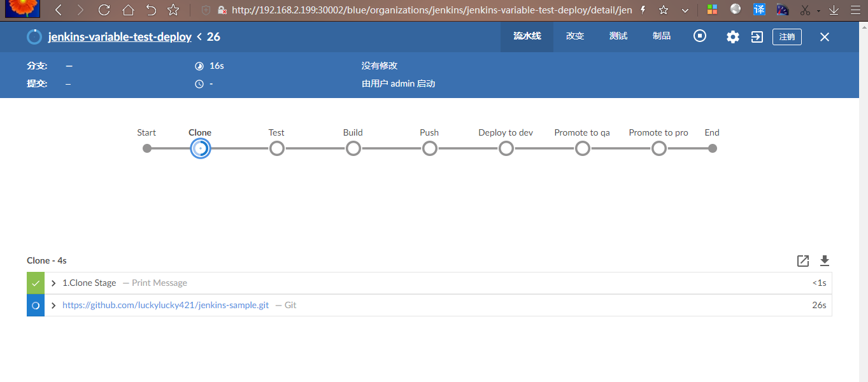Select the Promote to pro stage node
The image size is (868, 382).
pos(658,148)
